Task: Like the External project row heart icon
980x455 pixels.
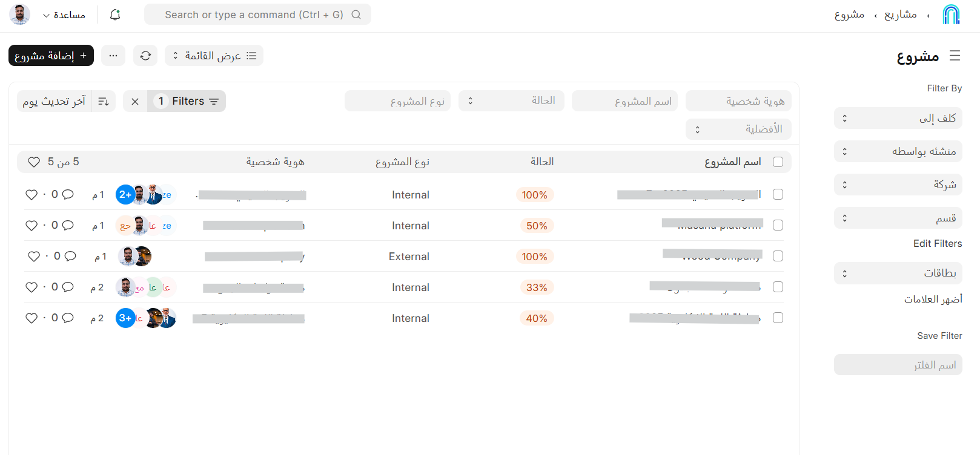Action: click(x=34, y=257)
